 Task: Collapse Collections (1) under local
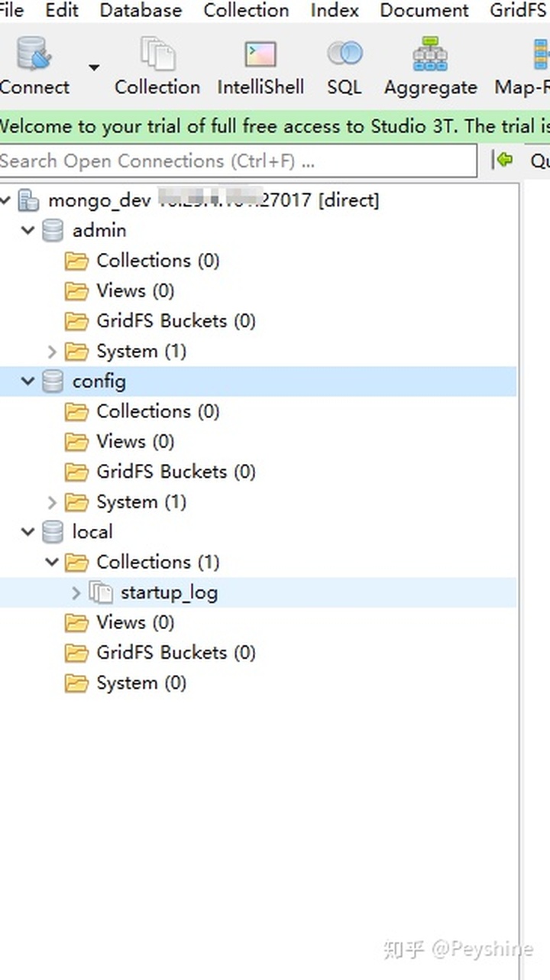pos(52,562)
